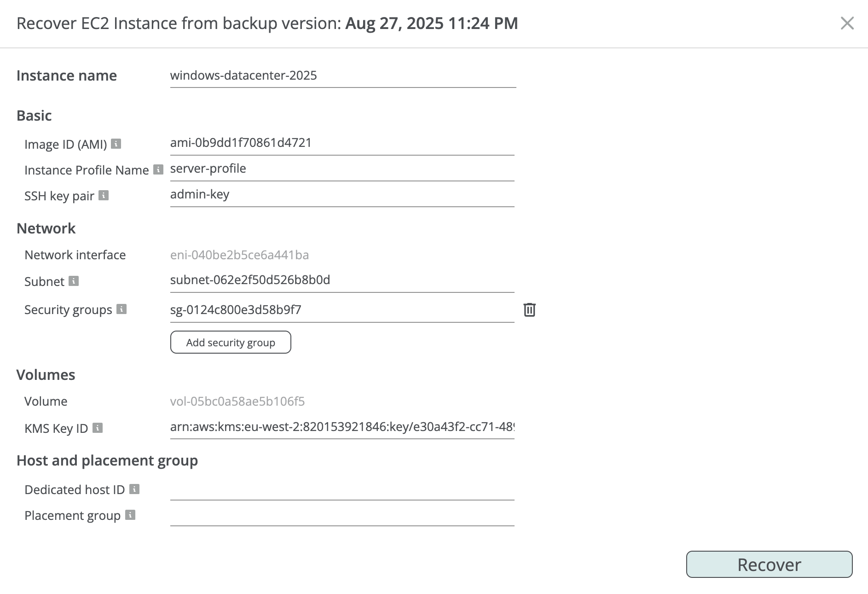Screen dimensions: 868x594
Task: Click the info icon next to Image ID (AMI)
Action: click(x=116, y=144)
